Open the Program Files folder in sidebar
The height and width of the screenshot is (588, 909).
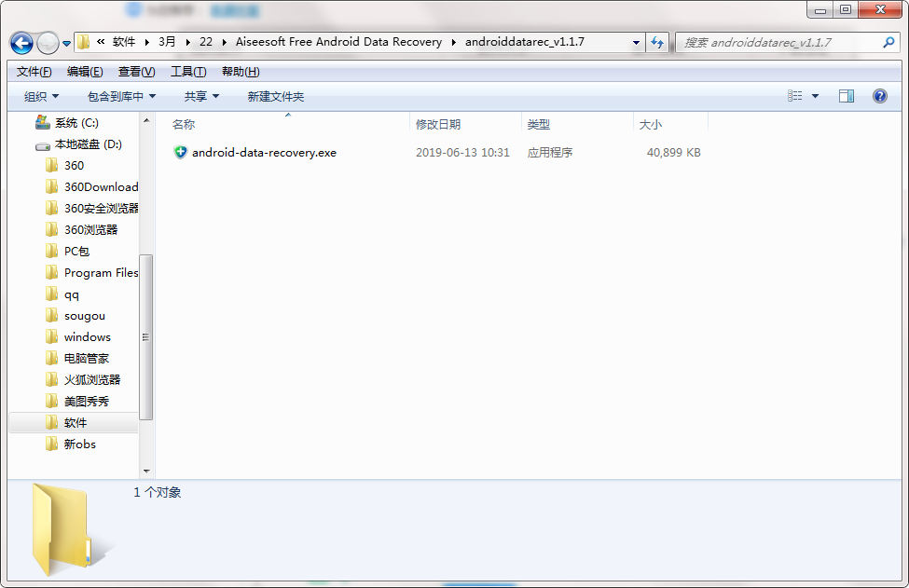[x=101, y=273]
